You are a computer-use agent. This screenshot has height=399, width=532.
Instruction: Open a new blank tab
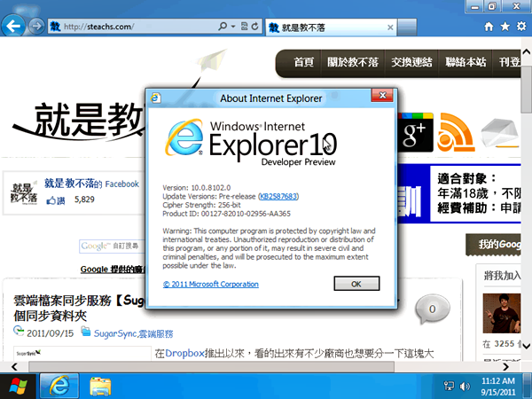click(407, 27)
